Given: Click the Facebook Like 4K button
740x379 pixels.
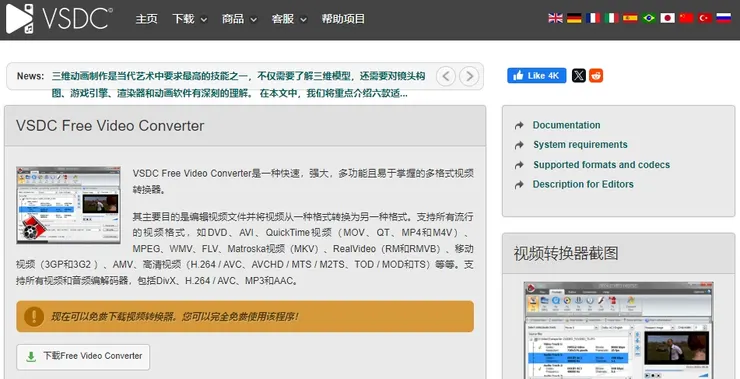Looking at the screenshot, I should pos(537,76).
